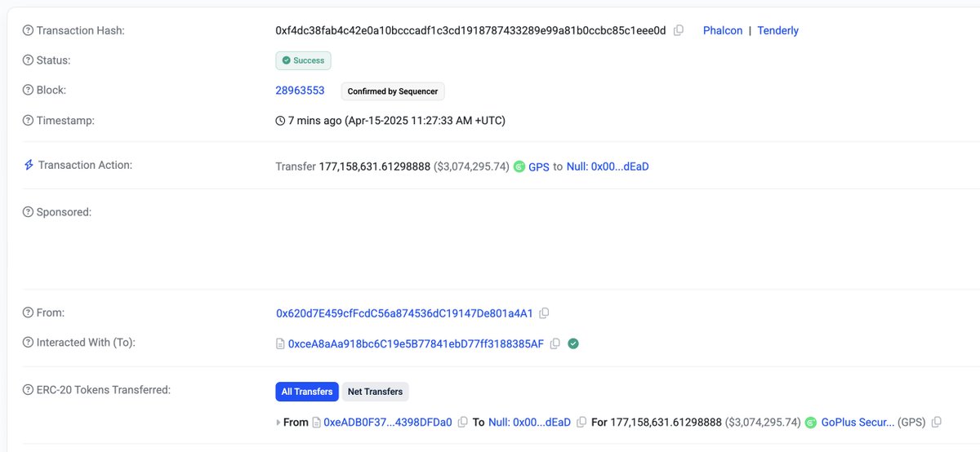Screen dimensions: 980x452
Task: Click the help icon beside Block
Action: coord(29,91)
